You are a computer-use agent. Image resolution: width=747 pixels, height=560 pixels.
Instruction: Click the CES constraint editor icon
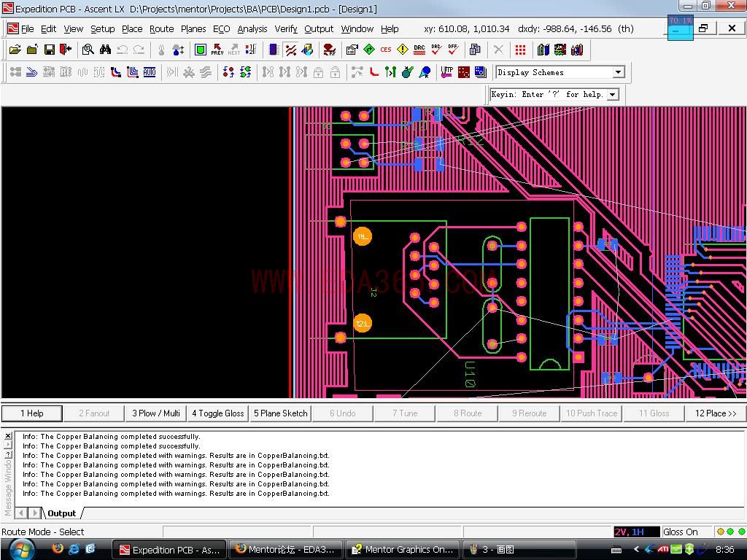click(x=385, y=50)
